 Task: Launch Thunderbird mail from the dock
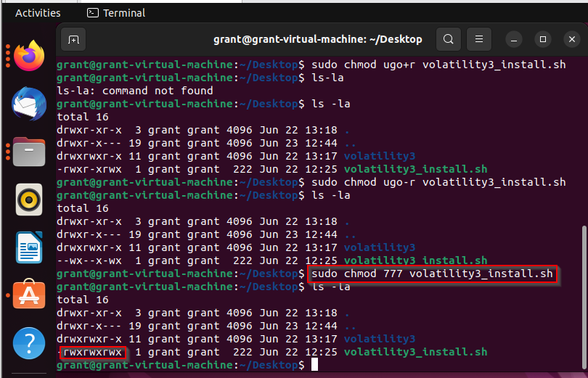click(29, 104)
